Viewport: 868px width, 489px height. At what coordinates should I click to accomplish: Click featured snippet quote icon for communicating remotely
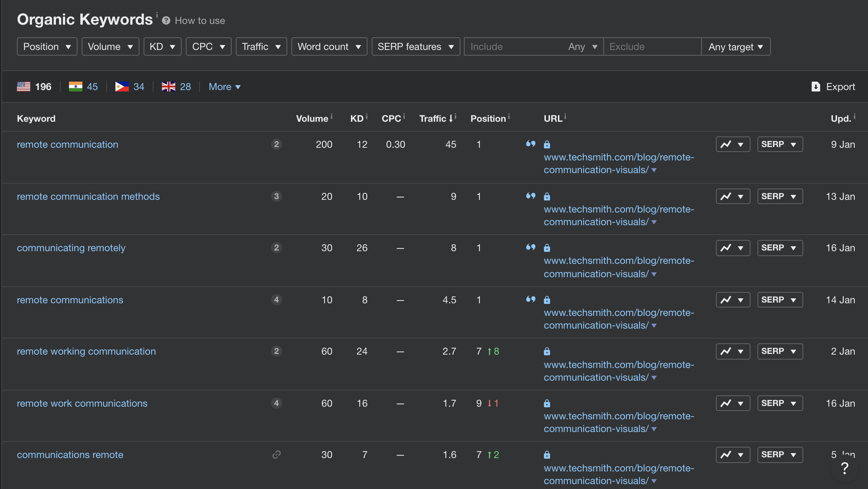point(530,247)
